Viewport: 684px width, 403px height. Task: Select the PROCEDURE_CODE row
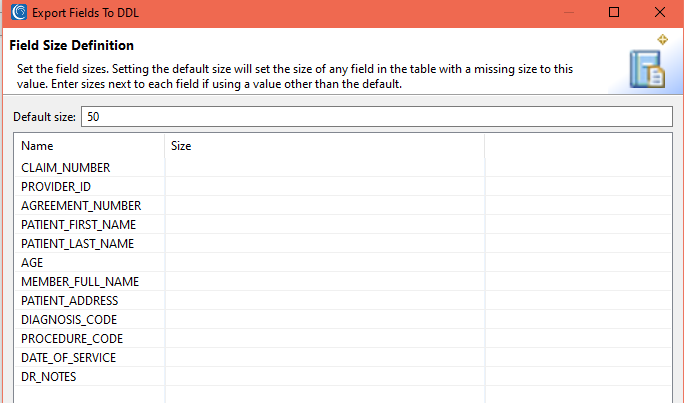pos(343,338)
